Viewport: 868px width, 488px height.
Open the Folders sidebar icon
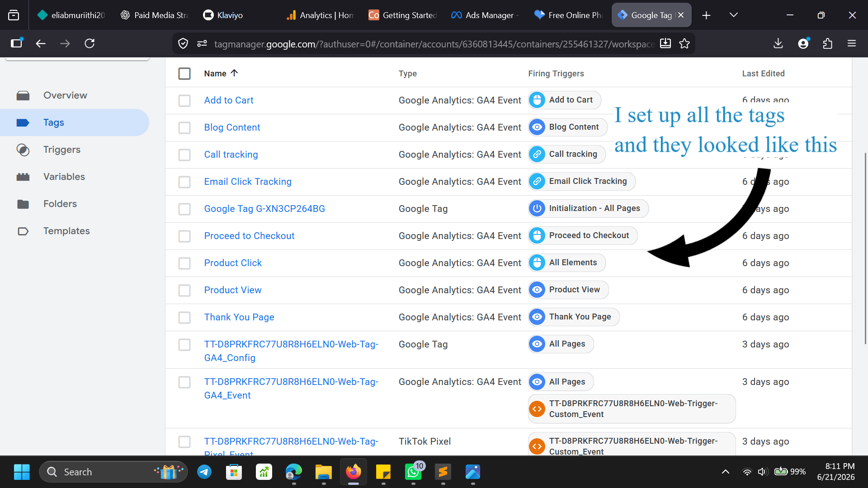(x=23, y=204)
